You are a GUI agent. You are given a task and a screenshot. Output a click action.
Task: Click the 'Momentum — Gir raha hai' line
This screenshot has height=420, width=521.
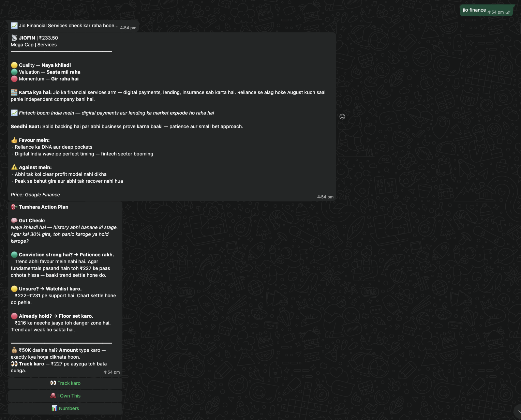(45, 79)
